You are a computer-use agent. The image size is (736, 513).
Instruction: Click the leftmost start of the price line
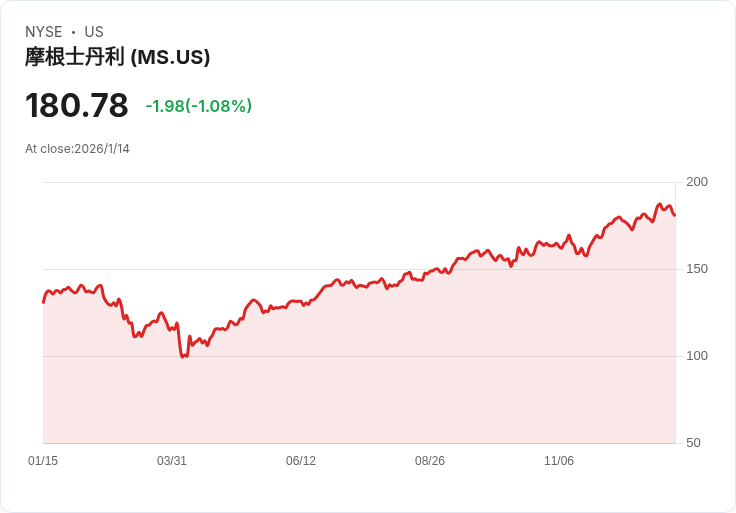[43, 301]
